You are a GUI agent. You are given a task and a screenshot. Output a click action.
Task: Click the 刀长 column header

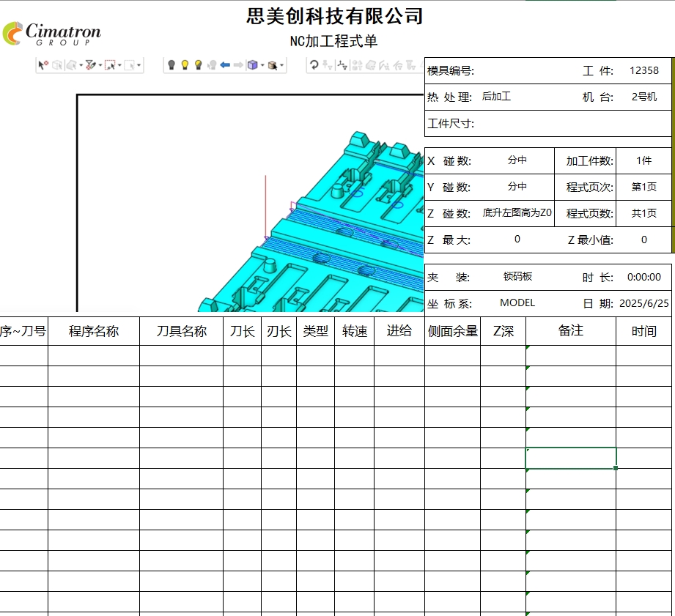243,331
